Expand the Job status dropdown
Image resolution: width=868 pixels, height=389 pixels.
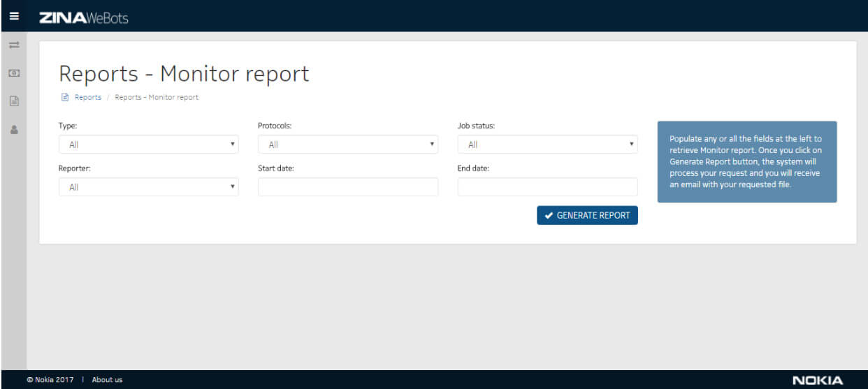tap(547, 145)
